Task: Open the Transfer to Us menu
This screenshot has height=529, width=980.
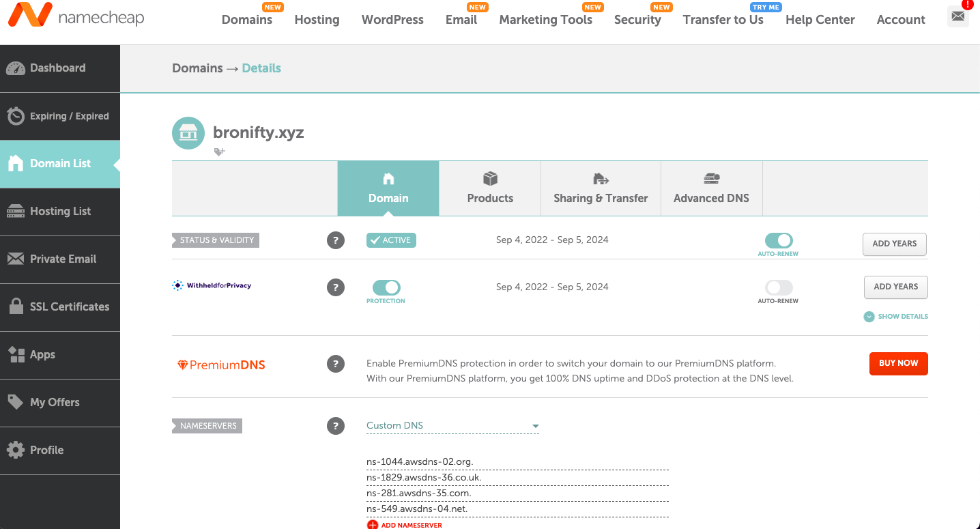Action: pyautogui.click(x=723, y=20)
